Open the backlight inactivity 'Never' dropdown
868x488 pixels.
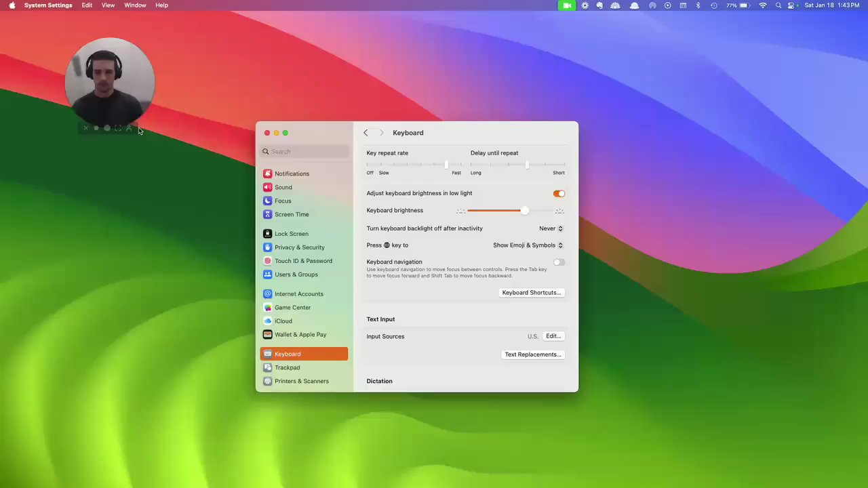[551, 228]
